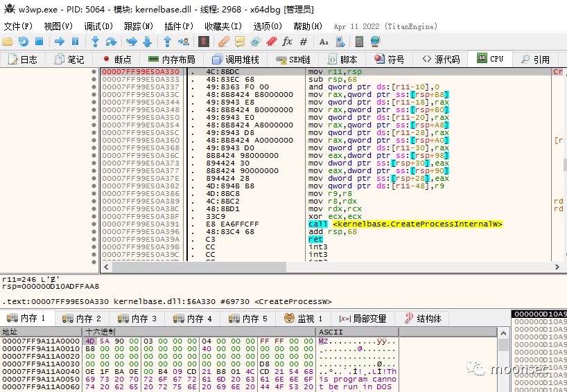Switch to the 符号 tab
This screenshot has width=567, height=392.
pos(389,60)
